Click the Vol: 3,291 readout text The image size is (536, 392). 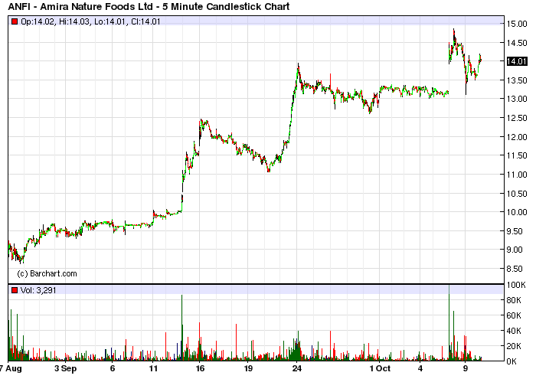(38, 290)
